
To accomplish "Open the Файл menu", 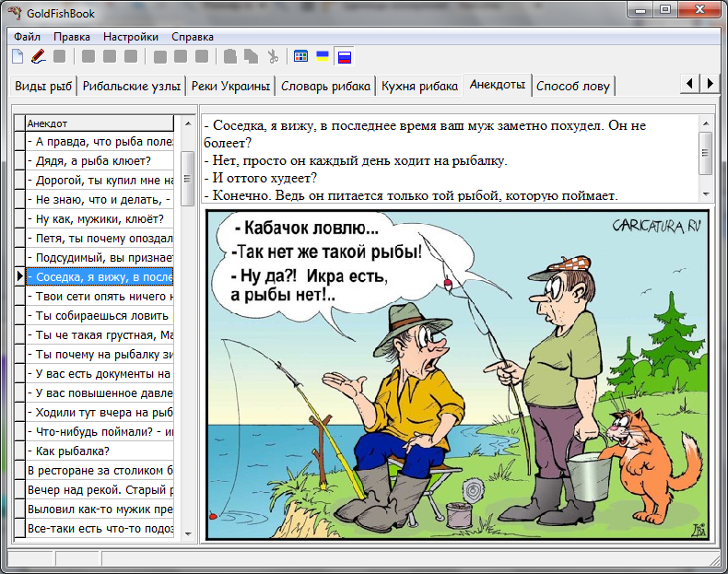I will 27,37.
